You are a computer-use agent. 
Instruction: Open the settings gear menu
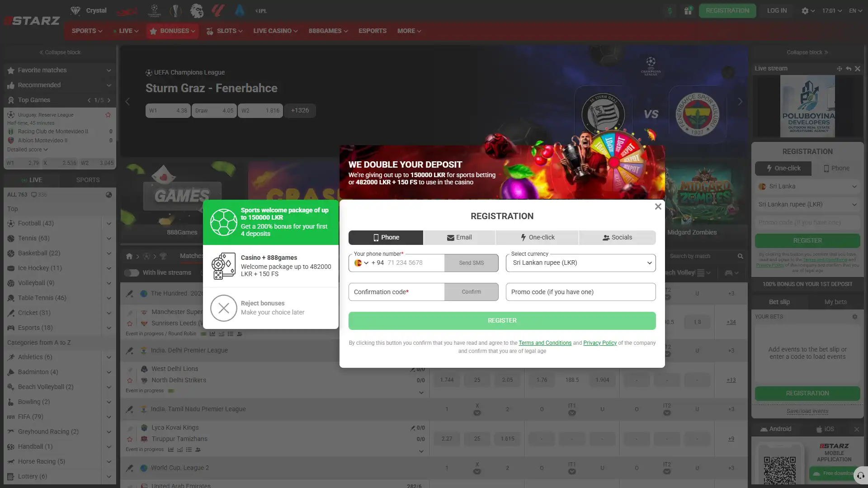click(808, 11)
